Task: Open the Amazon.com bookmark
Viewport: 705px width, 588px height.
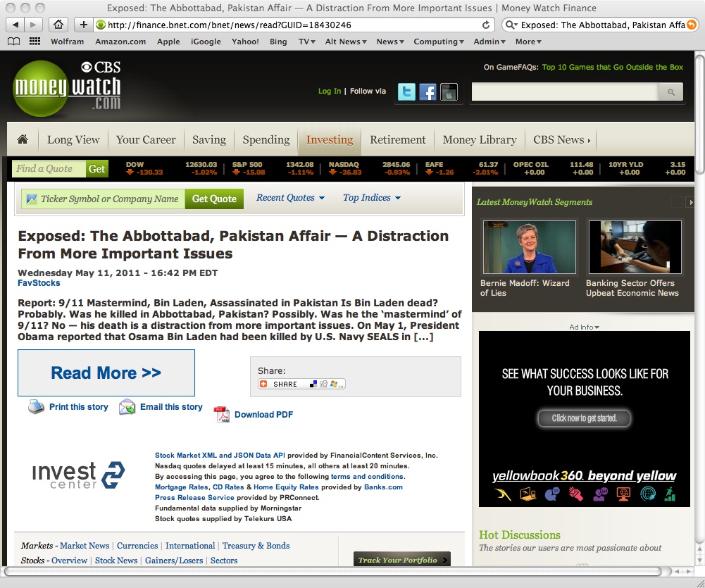Action: (120, 42)
